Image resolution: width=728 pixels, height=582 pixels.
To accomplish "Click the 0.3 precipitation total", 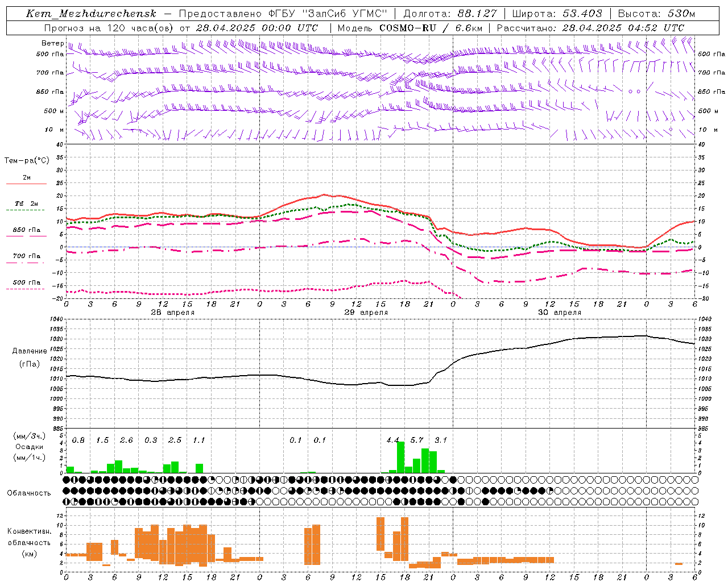I will [151, 440].
